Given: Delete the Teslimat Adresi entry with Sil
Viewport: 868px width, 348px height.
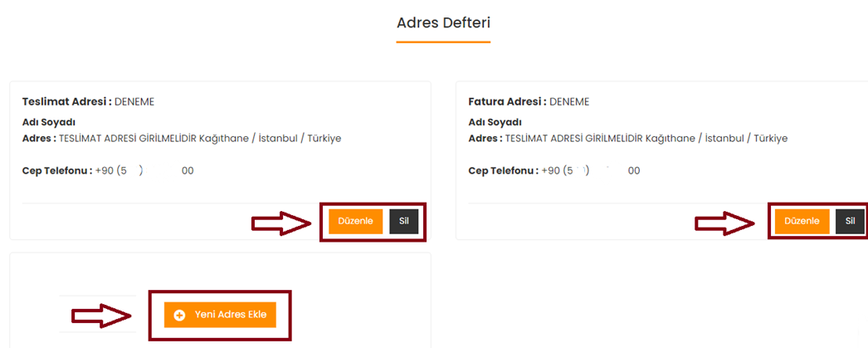Looking at the screenshot, I should (x=404, y=221).
